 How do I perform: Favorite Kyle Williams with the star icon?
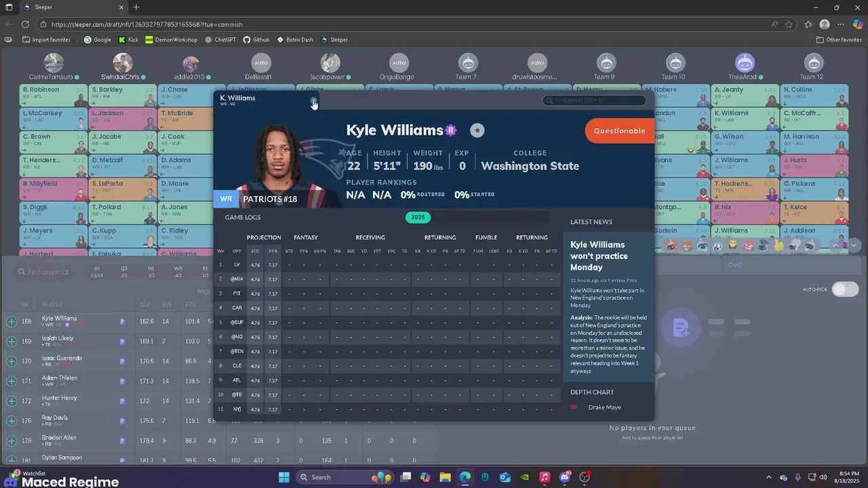[x=477, y=130]
